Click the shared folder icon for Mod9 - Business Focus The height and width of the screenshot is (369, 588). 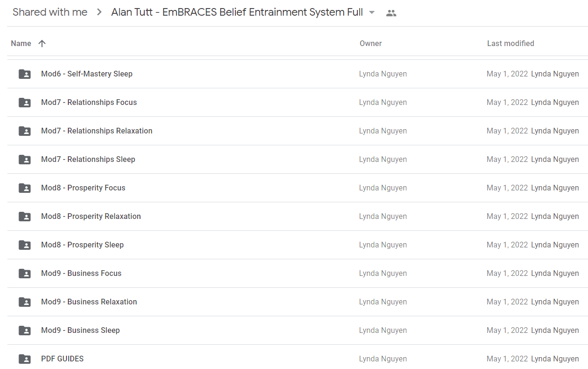pyautogui.click(x=25, y=274)
